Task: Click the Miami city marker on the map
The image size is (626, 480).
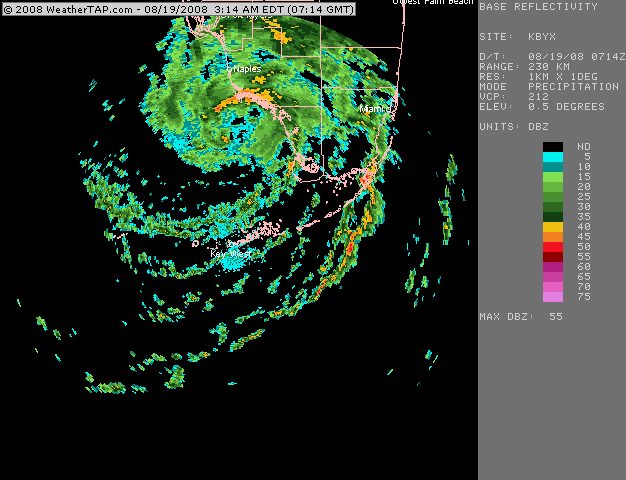Action: click(375, 108)
